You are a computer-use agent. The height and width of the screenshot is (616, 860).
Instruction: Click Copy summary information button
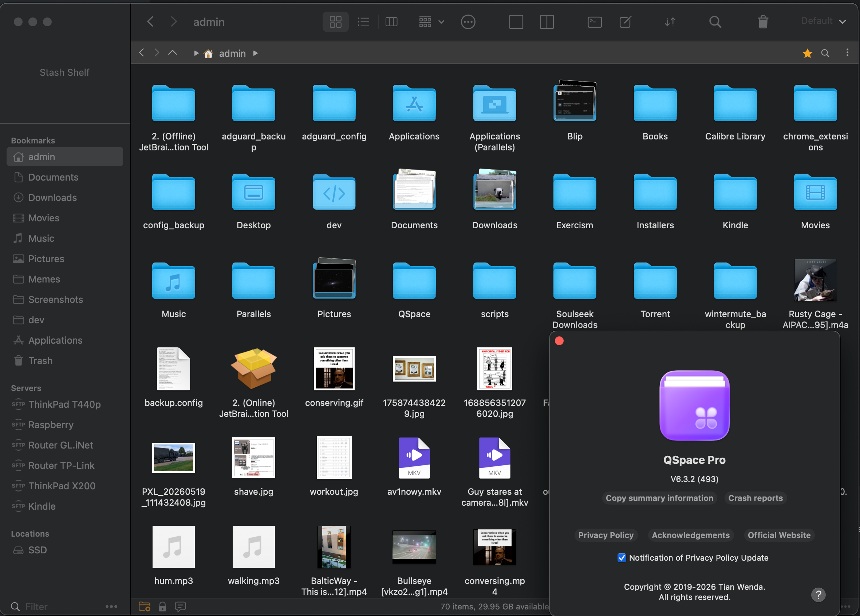coord(659,498)
